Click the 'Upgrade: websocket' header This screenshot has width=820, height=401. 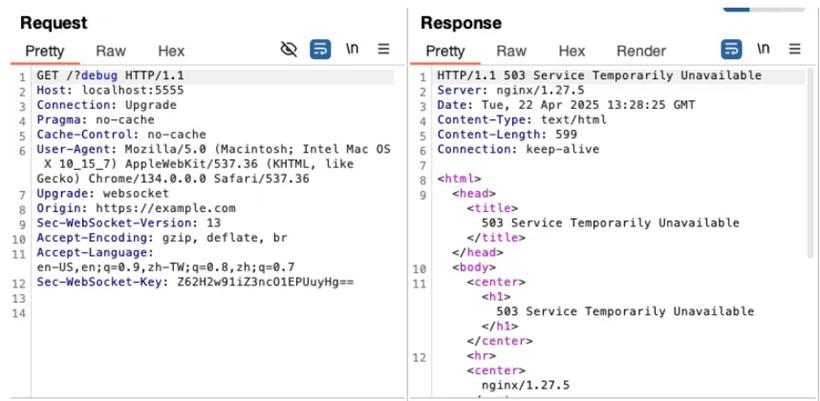(103, 193)
